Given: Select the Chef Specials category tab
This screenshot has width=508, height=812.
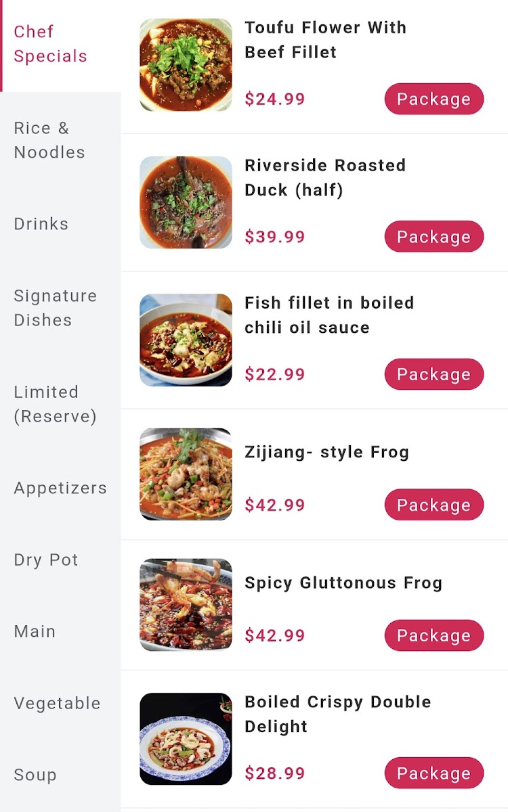Looking at the screenshot, I should [60, 44].
